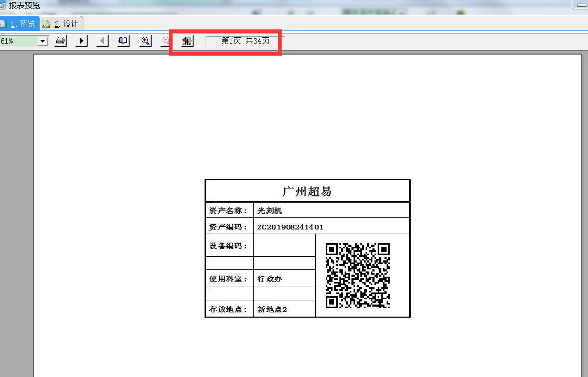Go to the next page with the right arrow
Viewport: 588px width, 377px height.
pos(81,40)
